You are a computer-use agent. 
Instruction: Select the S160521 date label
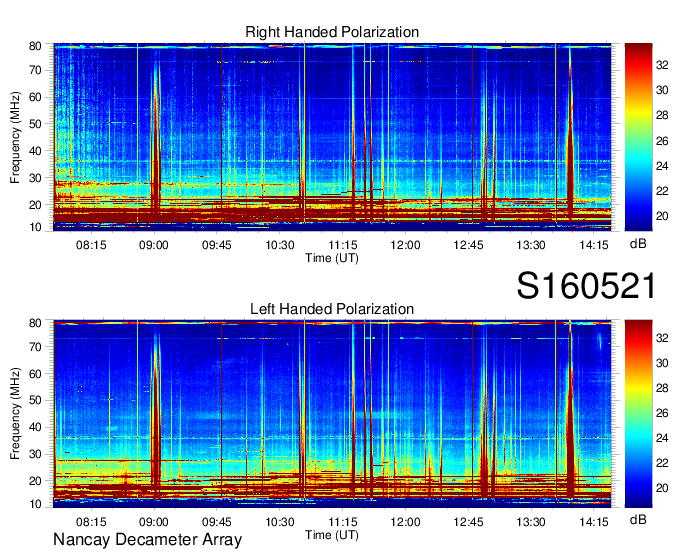[x=586, y=286]
